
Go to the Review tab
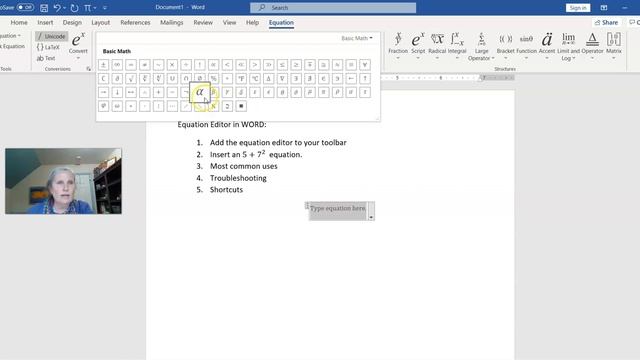[x=203, y=22]
